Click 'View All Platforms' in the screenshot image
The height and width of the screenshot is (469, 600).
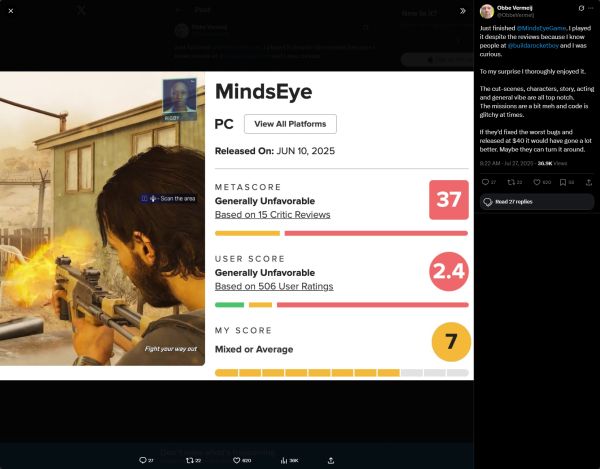point(290,124)
